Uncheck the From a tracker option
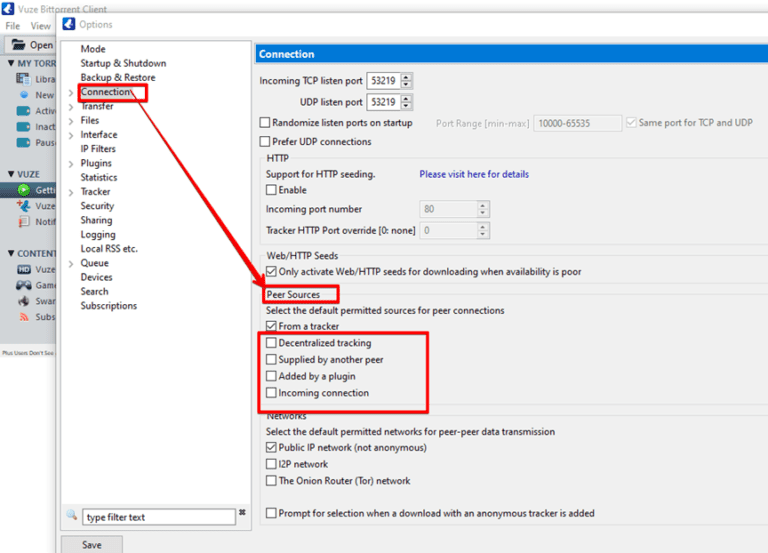The width and height of the screenshot is (768, 553). click(271, 326)
